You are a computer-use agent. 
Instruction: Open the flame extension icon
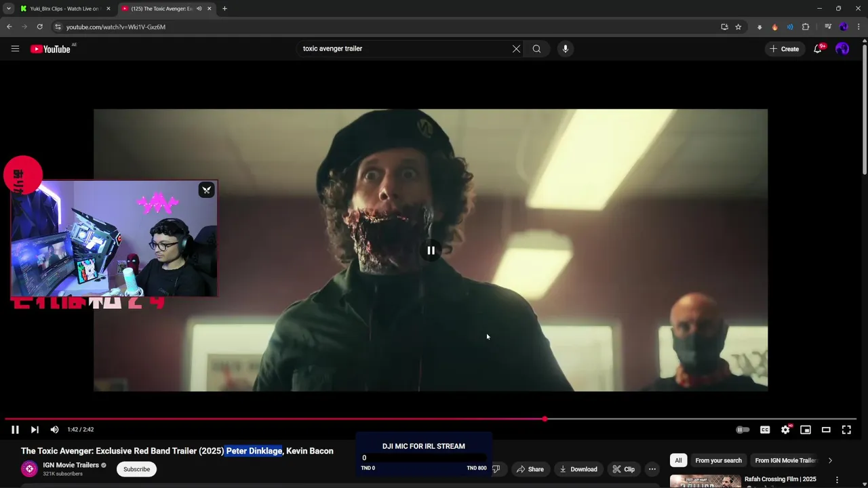[775, 27]
